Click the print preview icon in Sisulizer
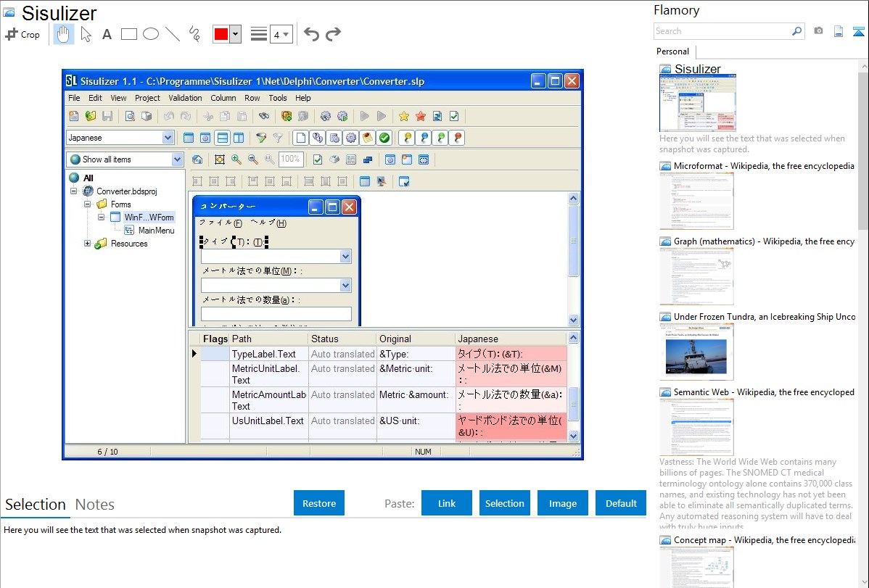Image resolution: width=869 pixels, height=588 pixels. click(130, 116)
